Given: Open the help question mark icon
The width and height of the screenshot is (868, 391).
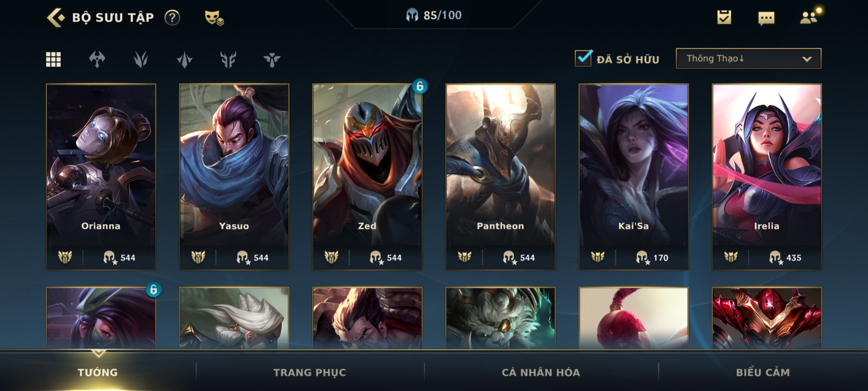Looking at the screenshot, I should (x=172, y=17).
